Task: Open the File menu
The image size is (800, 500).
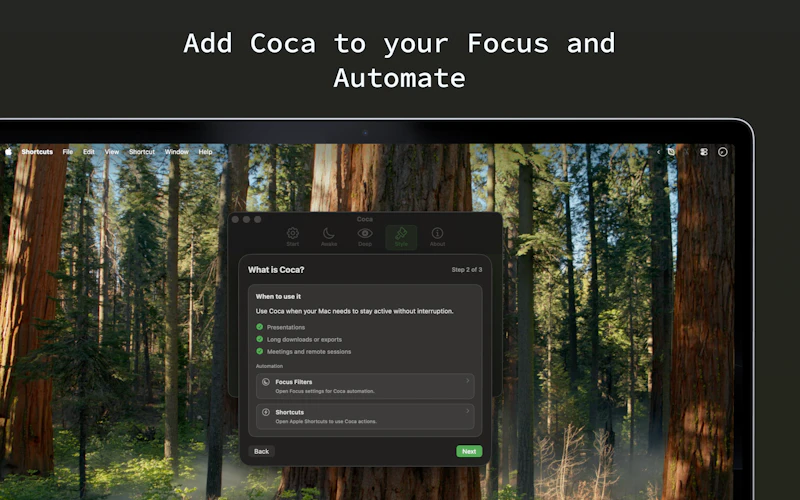Action: tap(67, 152)
